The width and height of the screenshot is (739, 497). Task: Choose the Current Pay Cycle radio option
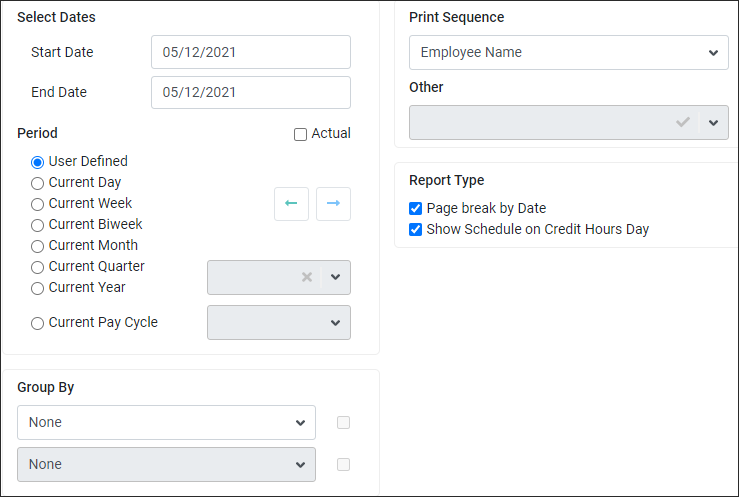pyautogui.click(x=37, y=324)
